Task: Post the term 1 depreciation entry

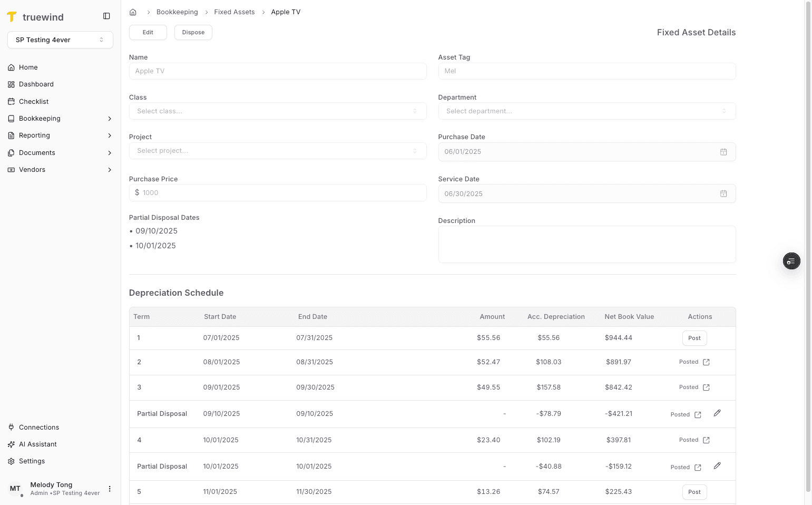Action: tap(694, 338)
